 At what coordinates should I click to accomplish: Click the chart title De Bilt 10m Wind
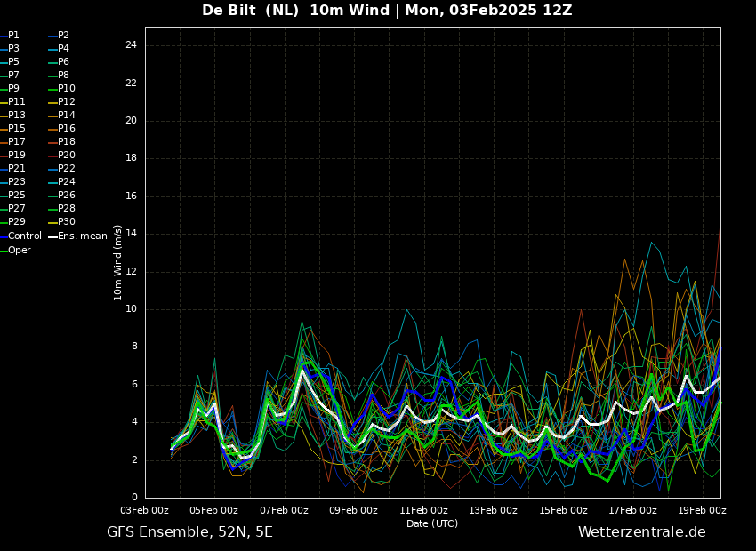pyautogui.click(x=387, y=11)
